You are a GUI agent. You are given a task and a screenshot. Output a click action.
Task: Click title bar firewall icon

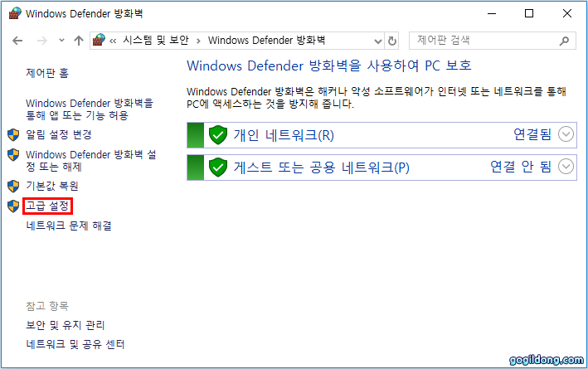point(14,13)
